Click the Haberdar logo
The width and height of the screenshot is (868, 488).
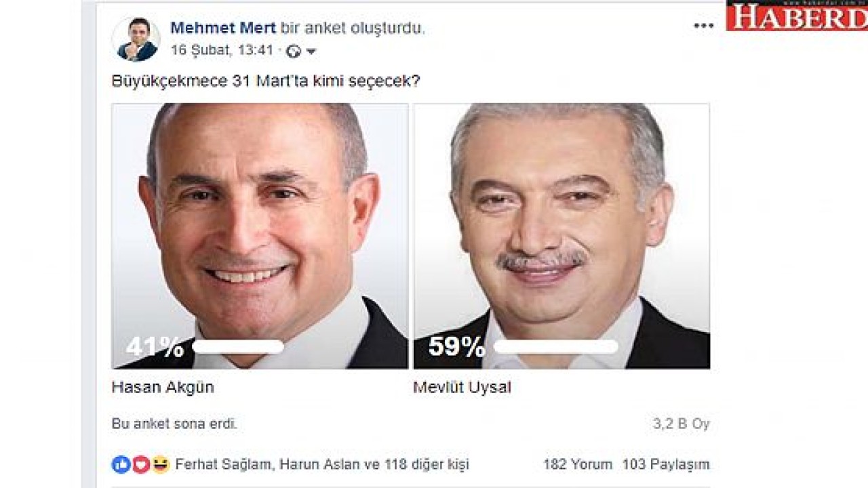(797, 16)
